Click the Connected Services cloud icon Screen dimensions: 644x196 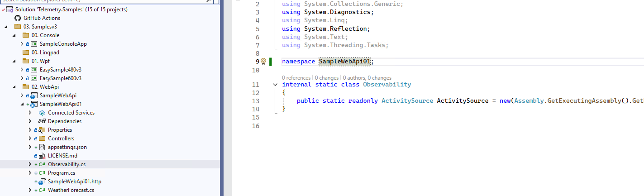[x=42, y=113]
